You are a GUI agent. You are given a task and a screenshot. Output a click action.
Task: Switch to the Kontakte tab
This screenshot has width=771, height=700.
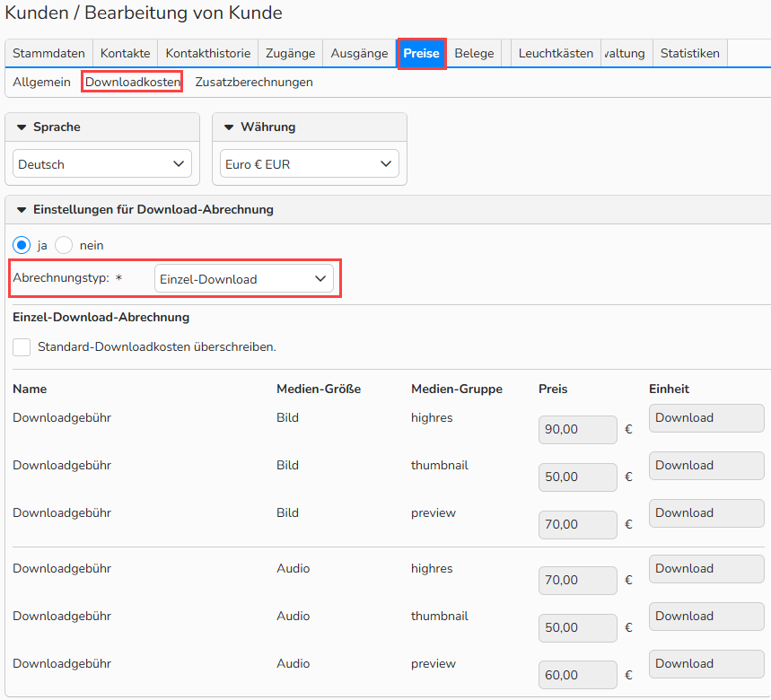pos(125,53)
